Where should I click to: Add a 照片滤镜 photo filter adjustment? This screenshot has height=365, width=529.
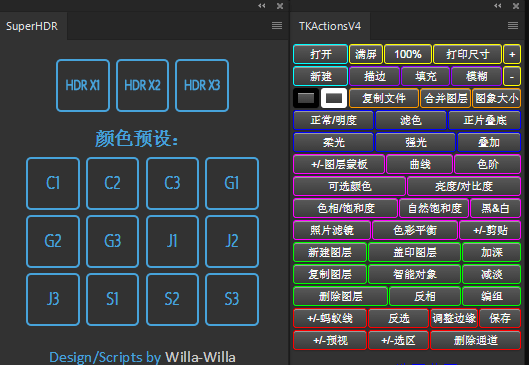point(332,230)
